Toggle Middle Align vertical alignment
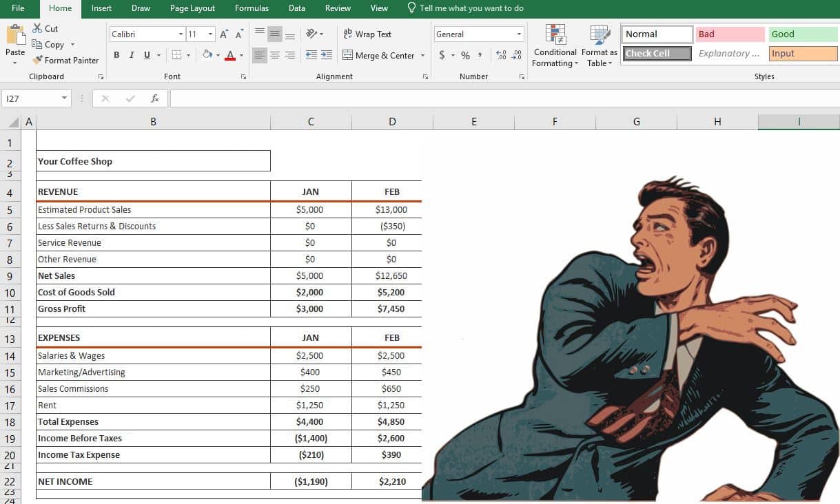This screenshot has height=504, width=840. [x=275, y=34]
